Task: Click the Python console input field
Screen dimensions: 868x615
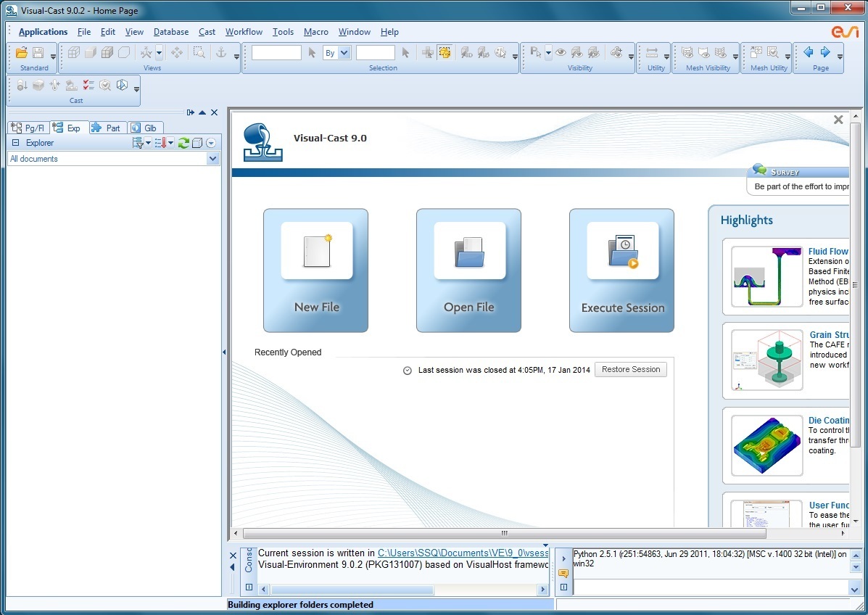Action: coord(711,587)
